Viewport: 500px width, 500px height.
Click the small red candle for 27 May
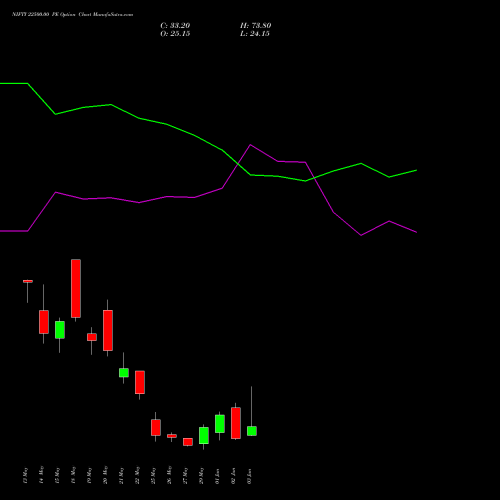188,442
